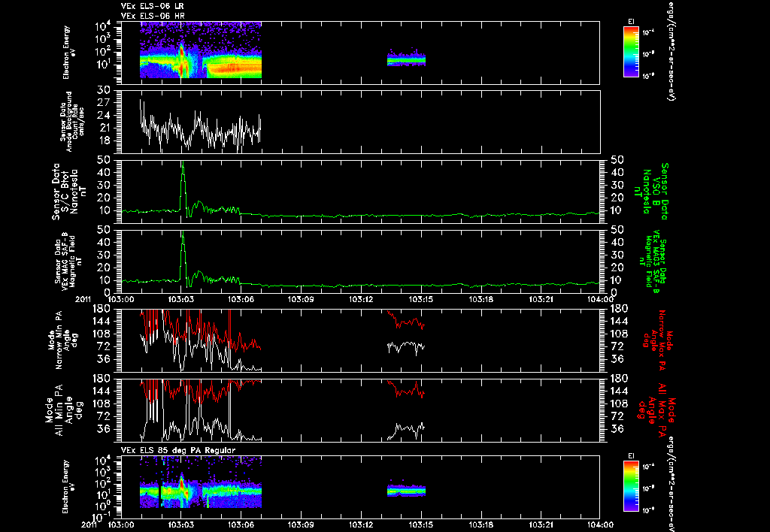Click the '21' tick in count rate panel
The image size is (770, 532).
[x=104, y=128]
